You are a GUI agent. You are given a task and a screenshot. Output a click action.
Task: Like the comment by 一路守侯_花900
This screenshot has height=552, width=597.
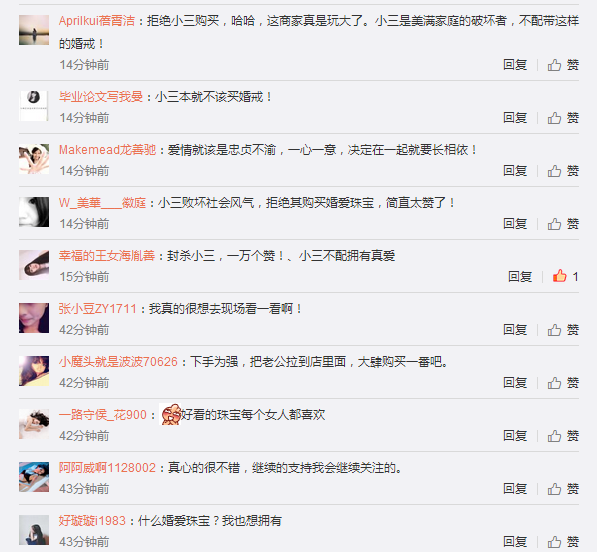tap(563, 436)
